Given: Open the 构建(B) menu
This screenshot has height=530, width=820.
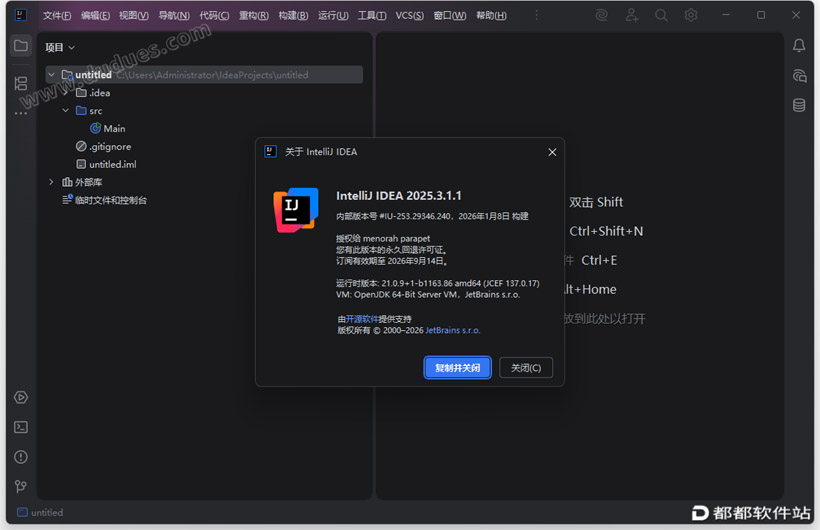Looking at the screenshot, I should [x=293, y=16].
